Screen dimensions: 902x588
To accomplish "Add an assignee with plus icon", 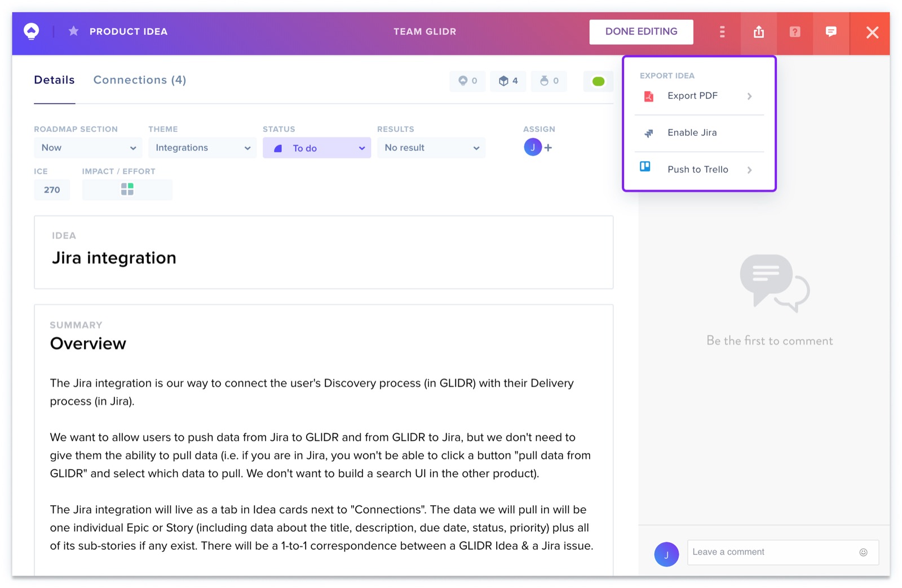I will click(548, 148).
